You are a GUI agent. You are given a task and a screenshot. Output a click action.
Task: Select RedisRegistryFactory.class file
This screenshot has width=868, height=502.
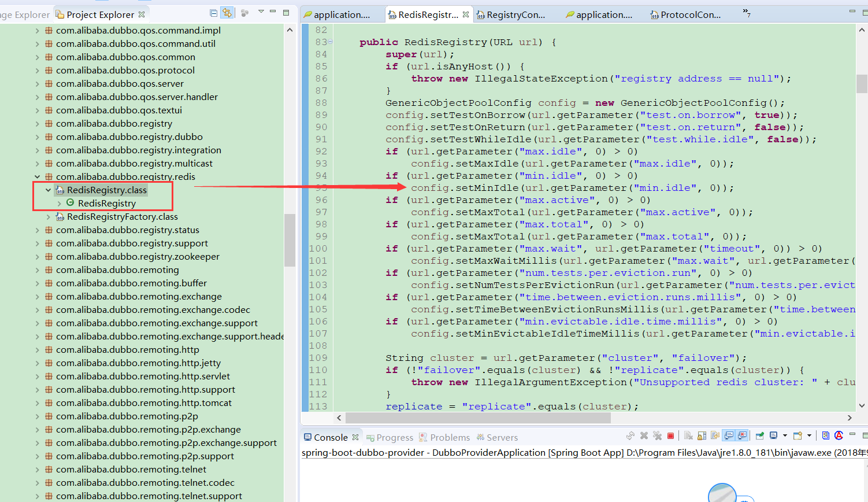pos(123,216)
